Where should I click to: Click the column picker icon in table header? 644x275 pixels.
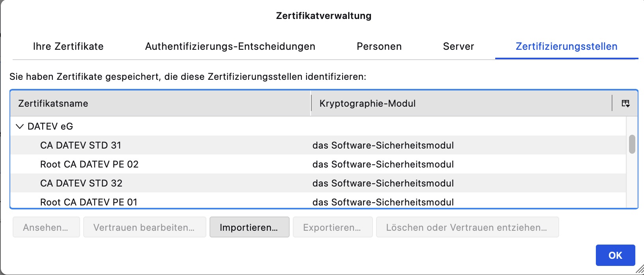[x=625, y=104]
